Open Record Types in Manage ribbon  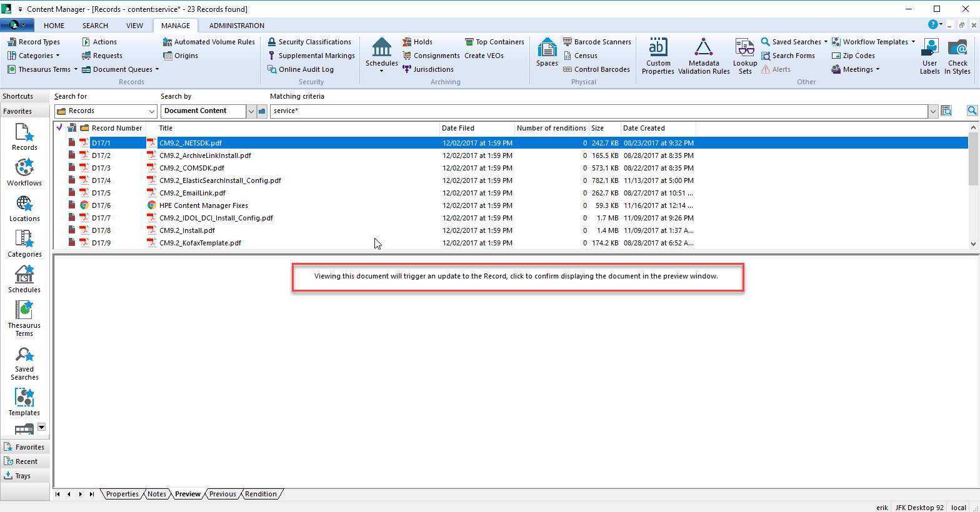coord(34,42)
